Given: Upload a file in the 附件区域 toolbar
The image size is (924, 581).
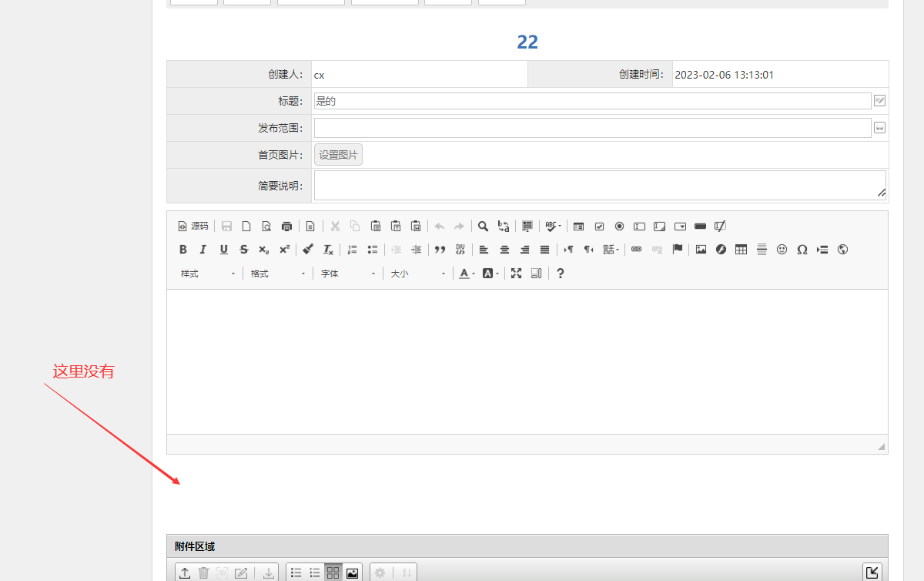Looking at the screenshot, I should [184, 572].
